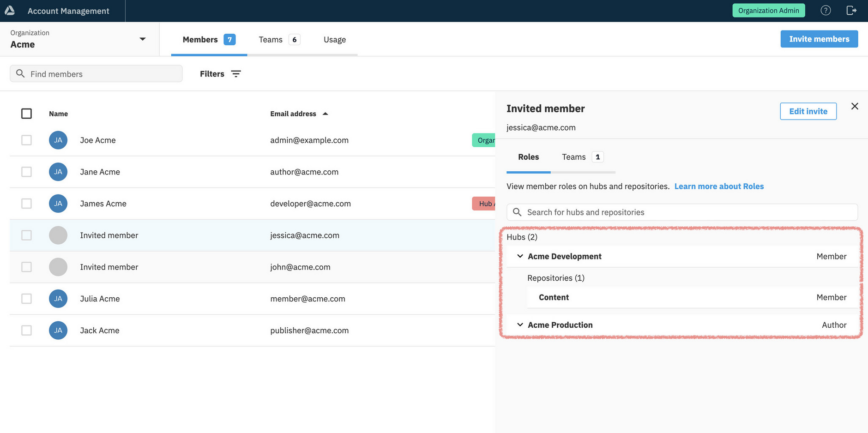Open Learn more about Roles link
The height and width of the screenshot is (433, 868).
pos(719,186)
